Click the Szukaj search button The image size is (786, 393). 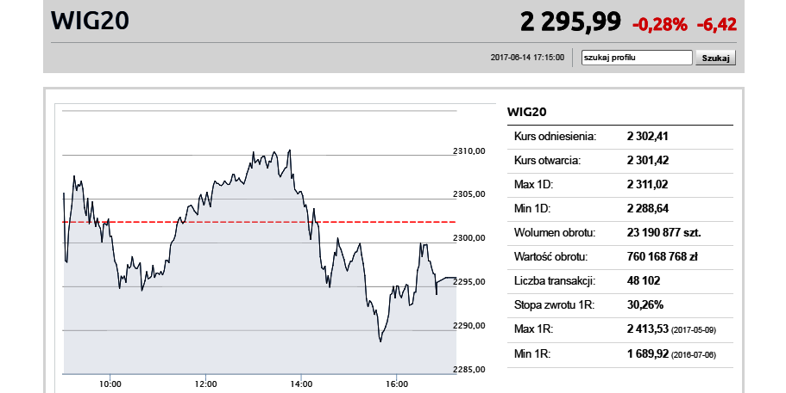tap(715, 58)
